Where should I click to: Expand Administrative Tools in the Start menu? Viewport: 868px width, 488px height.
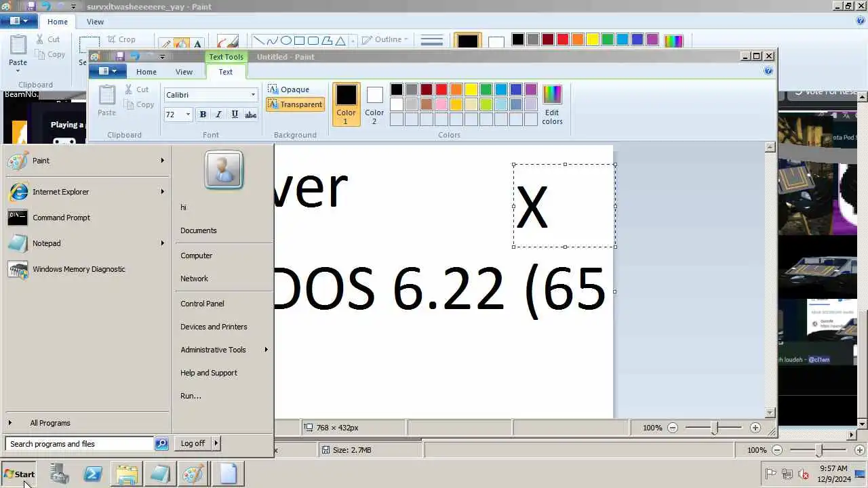(x=224, y=350)
